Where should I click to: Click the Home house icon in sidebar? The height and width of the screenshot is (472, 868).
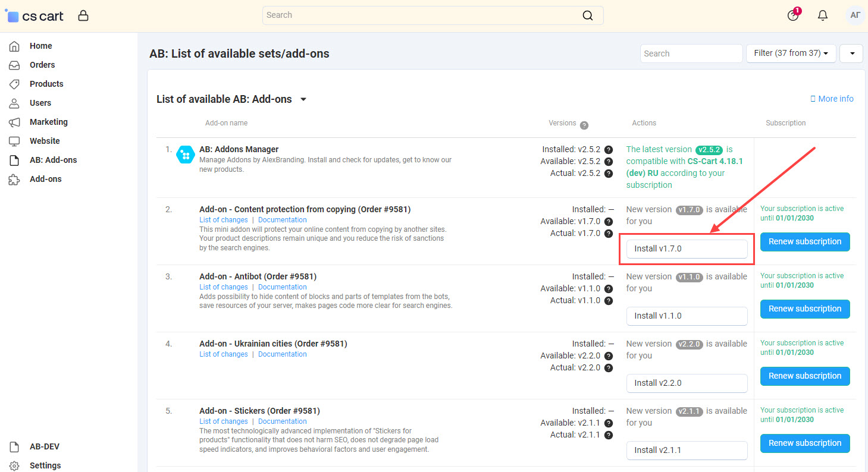pos(14,46)
